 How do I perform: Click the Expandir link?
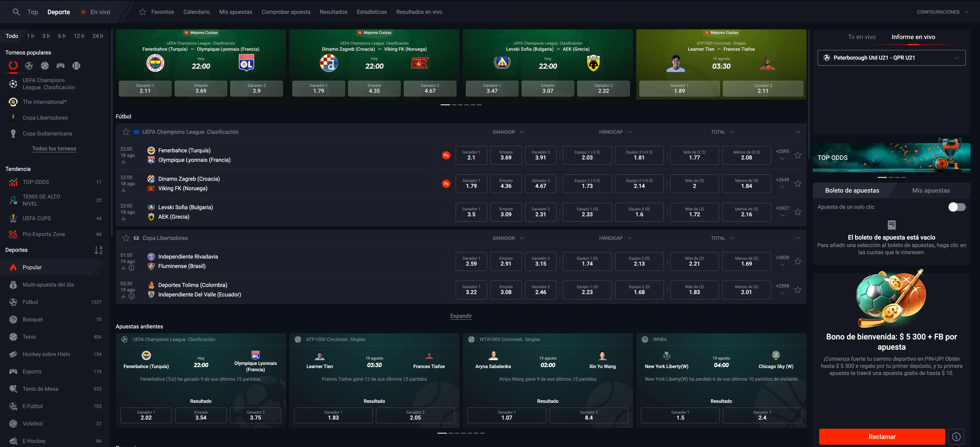[x=461, y=316]
